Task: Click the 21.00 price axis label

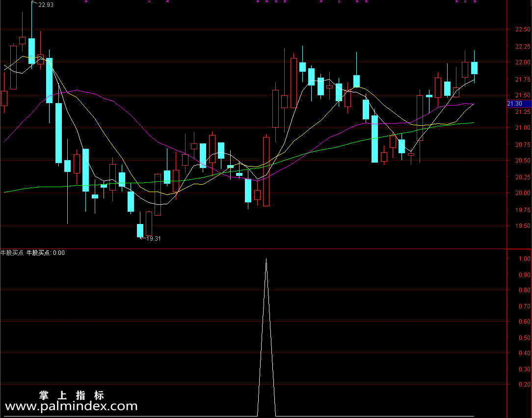Action: tap(523, 128)
